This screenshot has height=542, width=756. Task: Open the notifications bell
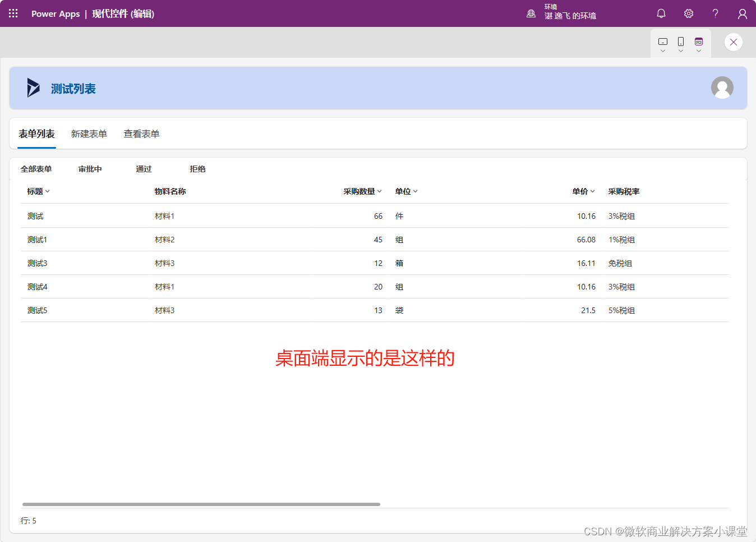click(661, 13)
